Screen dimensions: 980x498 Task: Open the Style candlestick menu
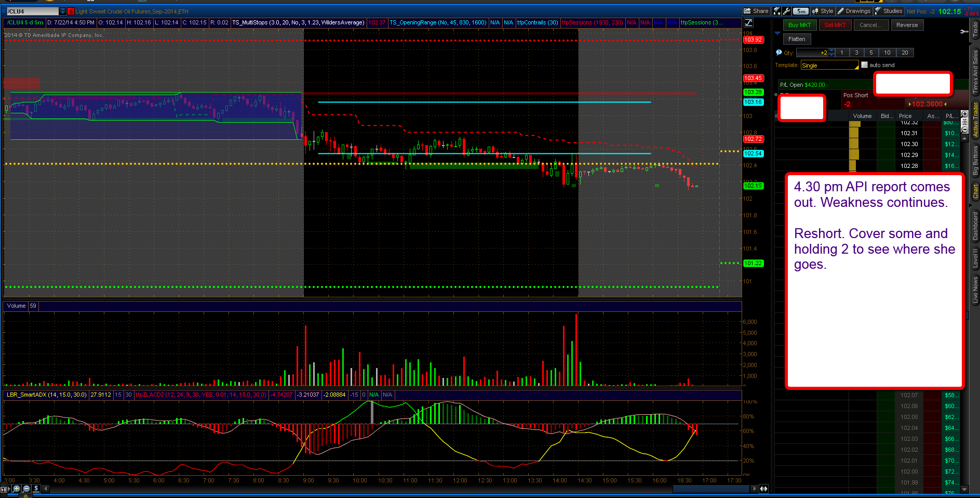[x=823, y=11]
